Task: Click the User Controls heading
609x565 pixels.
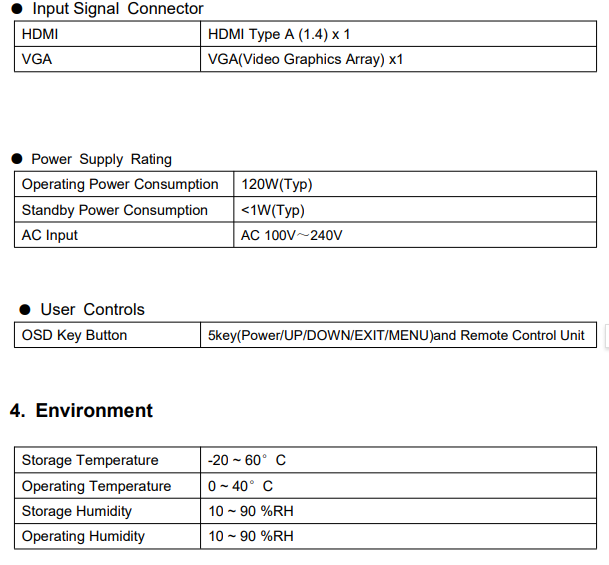Action: (92, 309)
